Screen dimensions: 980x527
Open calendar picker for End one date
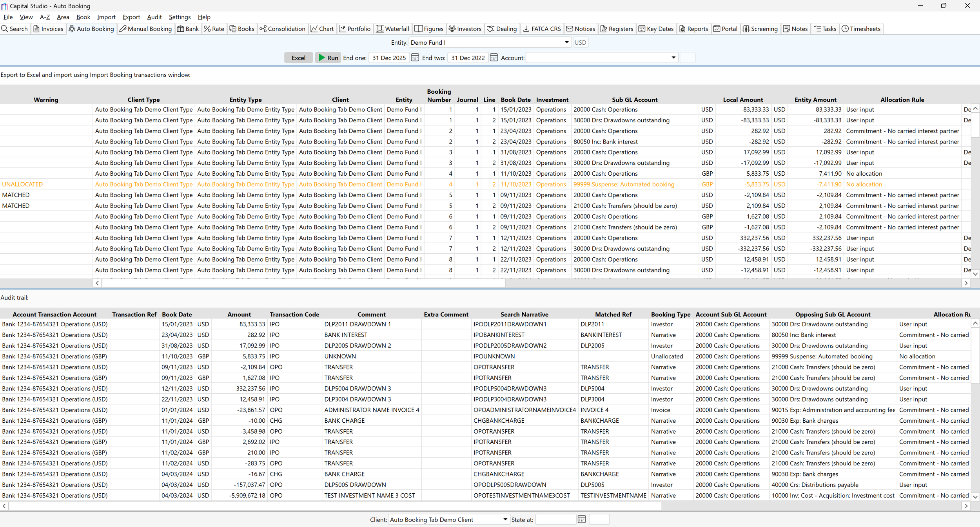pos(415,58)
